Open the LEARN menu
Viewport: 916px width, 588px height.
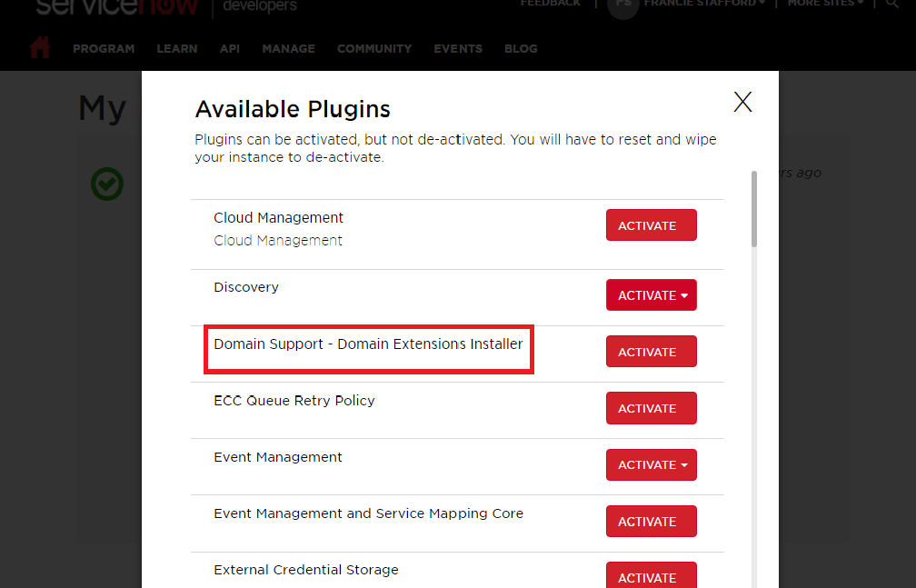click(x=177, y=48)
